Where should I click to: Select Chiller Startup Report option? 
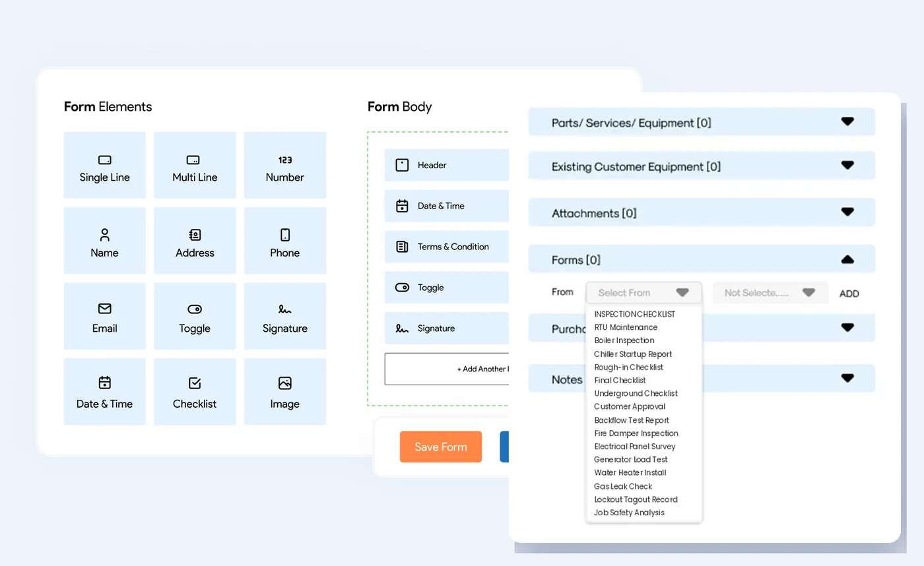point(633,354)
